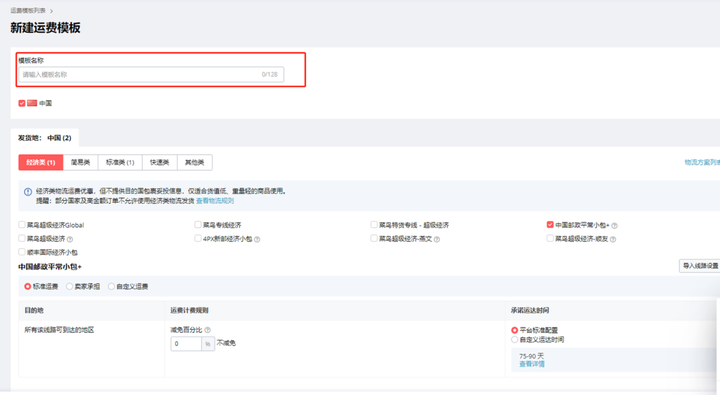The width and height of the screenshot is (720, 395).
Task: Click the 中国邮政平常小包+ section heading
Action: 50,266
